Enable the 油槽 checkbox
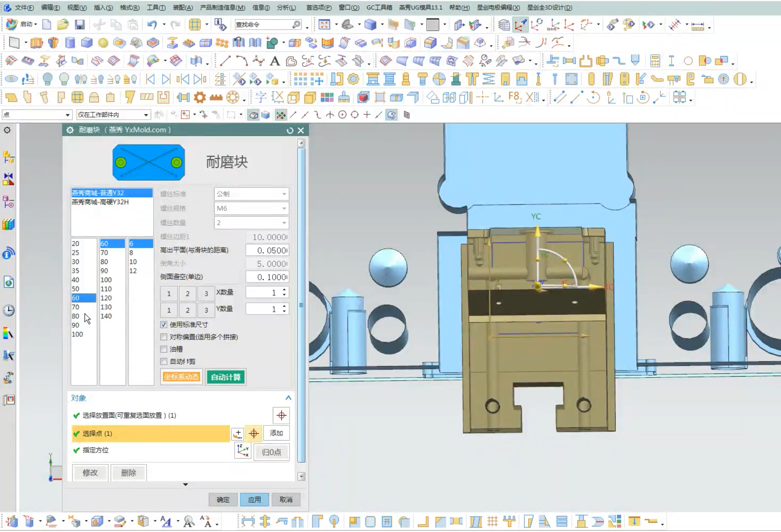Screen dimensions: 781x532 coord(164,349)
